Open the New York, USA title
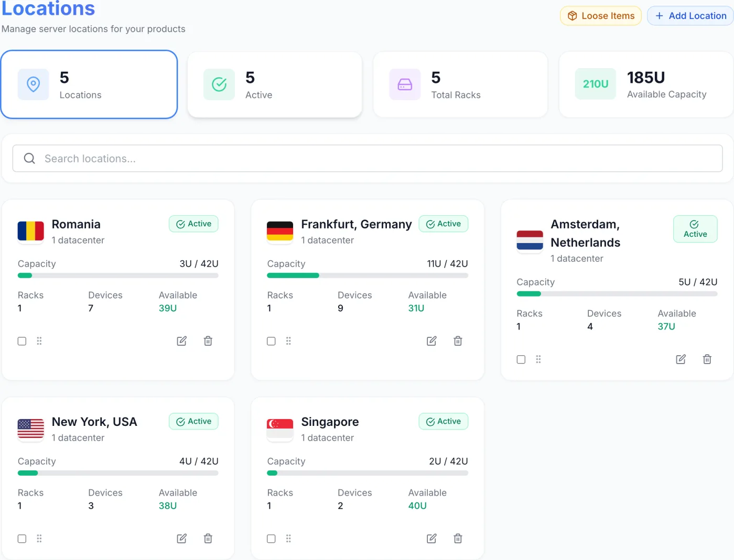 94,422
